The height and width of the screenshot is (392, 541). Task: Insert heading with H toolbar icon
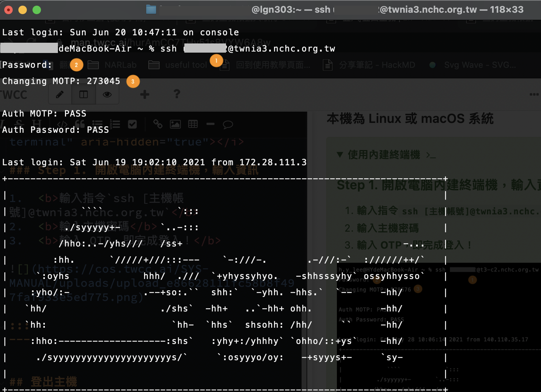click(36, 124)
